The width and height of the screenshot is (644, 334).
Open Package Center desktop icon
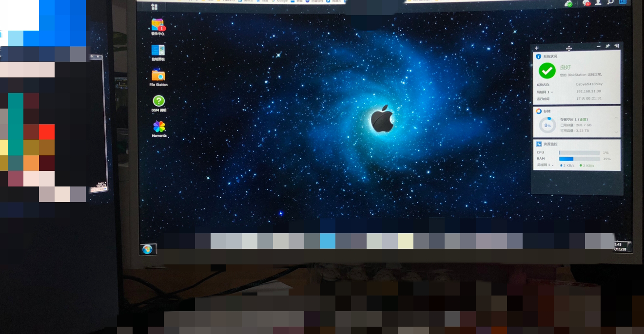point(158,25)
